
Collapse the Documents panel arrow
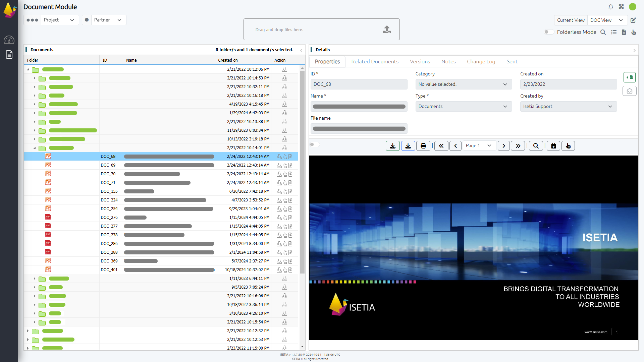[x=301, y=50]
